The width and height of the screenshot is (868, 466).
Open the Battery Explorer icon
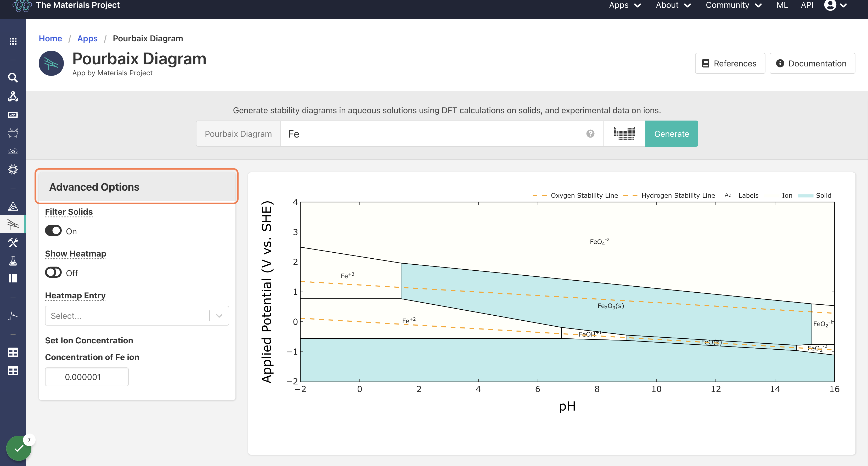[x=13, y=115]
